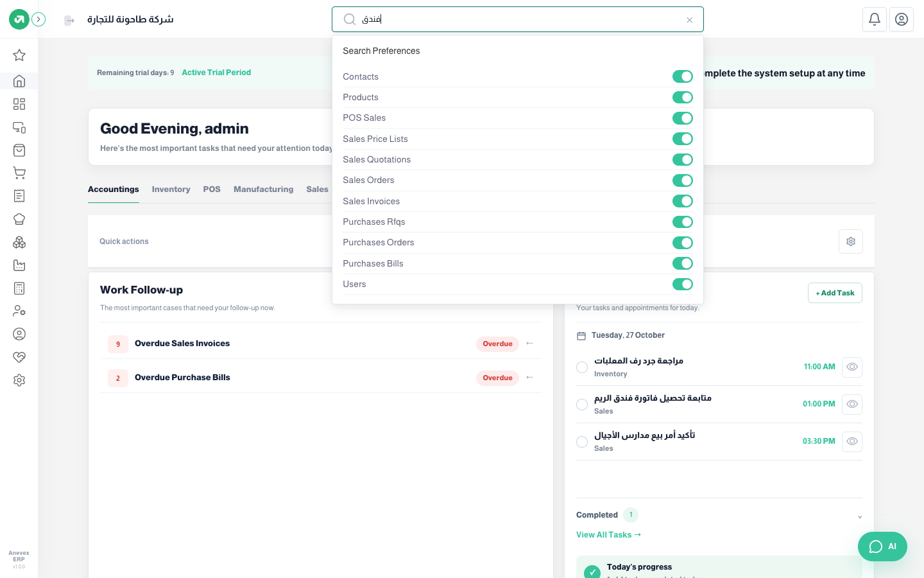
Task: Switch to the Inventory tab
Action: pos(171,189)
